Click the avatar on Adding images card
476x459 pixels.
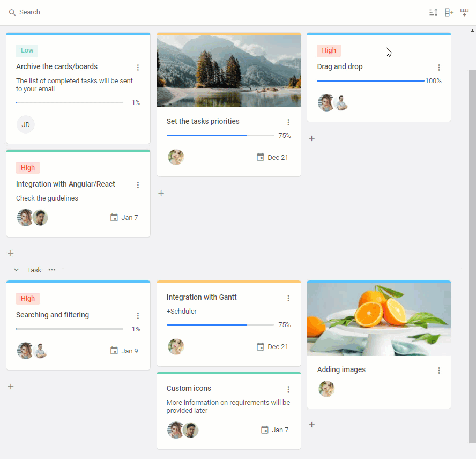pyautogui.click(x=326, y=389)
